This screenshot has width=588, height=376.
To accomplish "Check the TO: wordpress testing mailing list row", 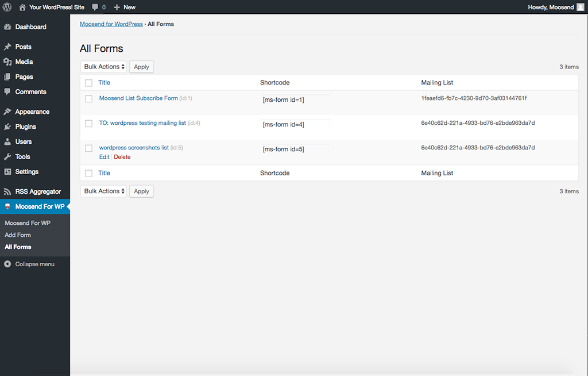I will (88, 124).
